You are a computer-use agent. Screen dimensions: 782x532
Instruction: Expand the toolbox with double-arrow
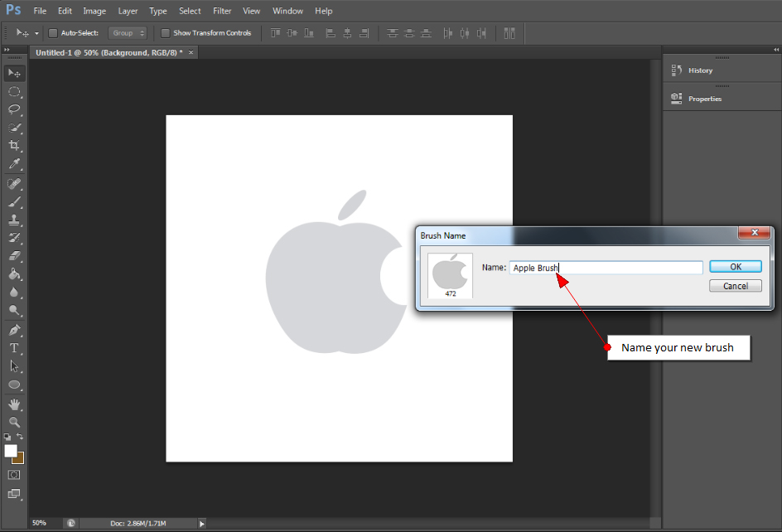coord(7,50)
